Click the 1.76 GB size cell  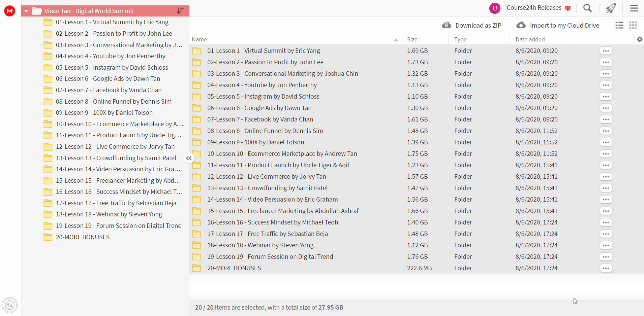[x=417, y=257]
